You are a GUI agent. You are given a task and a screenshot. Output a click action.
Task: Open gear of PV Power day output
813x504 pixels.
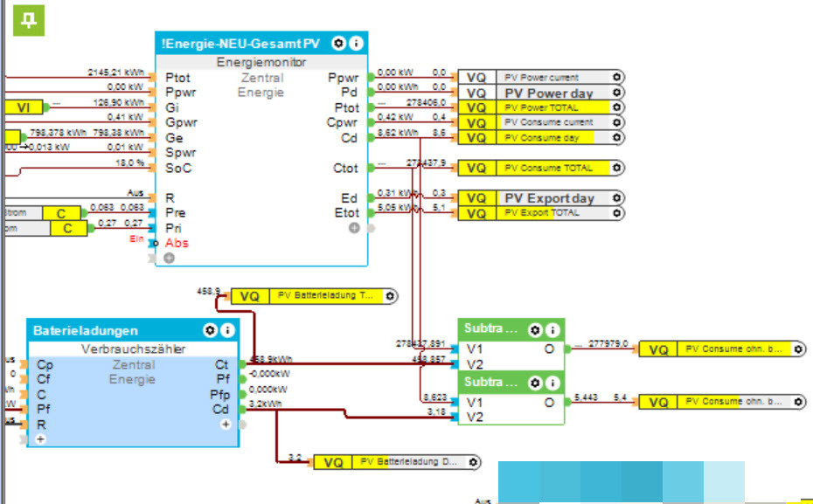pos(616,93)
